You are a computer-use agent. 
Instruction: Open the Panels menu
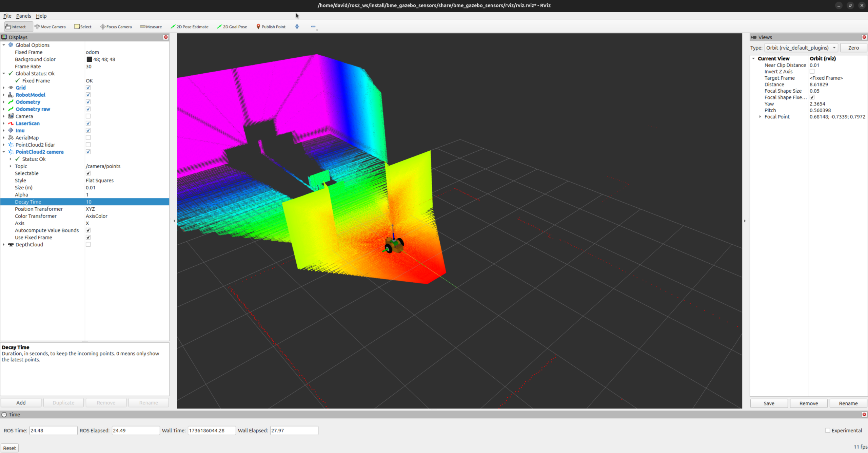23,16
